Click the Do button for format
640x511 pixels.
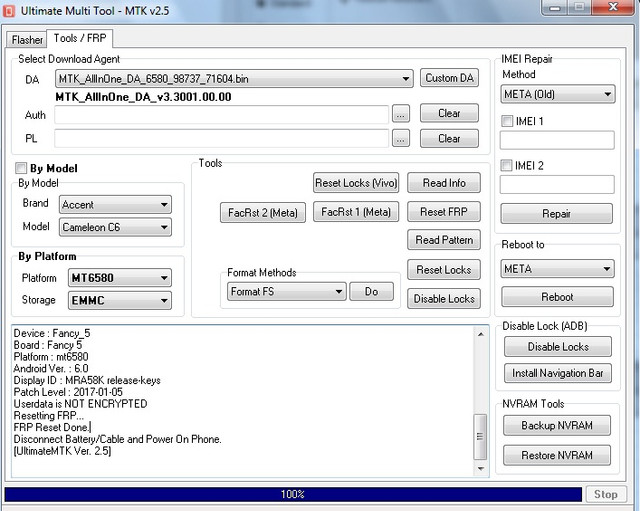[x=371, y=291]
